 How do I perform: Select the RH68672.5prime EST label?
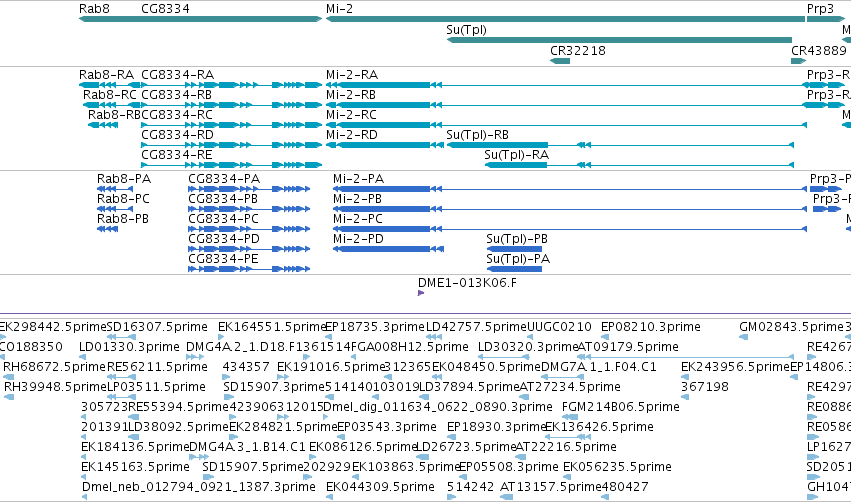55,367
